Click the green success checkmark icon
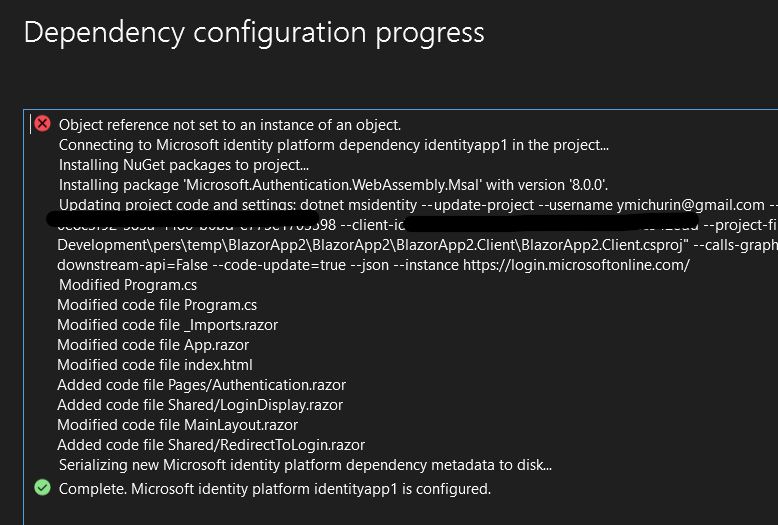The image size is (778, 525). (x=43, y=488)
